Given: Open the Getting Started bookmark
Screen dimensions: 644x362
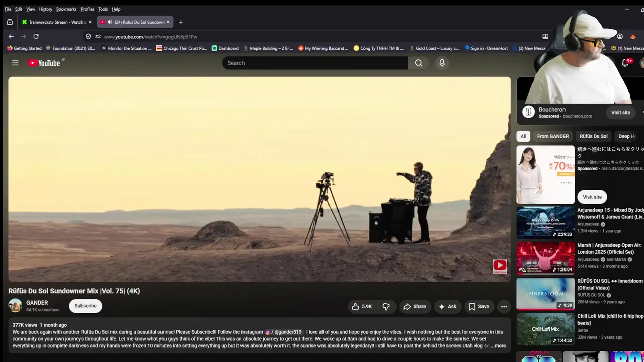Looking at the screenshot, I should 24,48.
